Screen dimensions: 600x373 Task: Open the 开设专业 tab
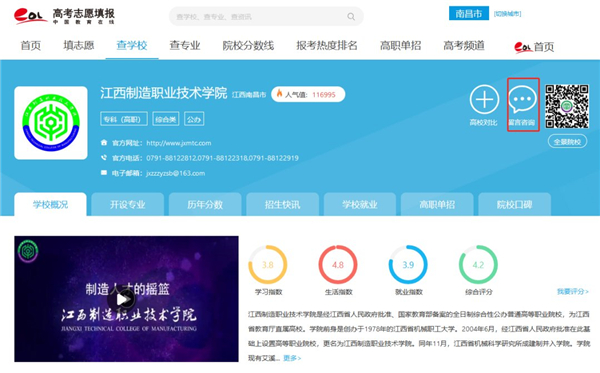click(127, 204)
